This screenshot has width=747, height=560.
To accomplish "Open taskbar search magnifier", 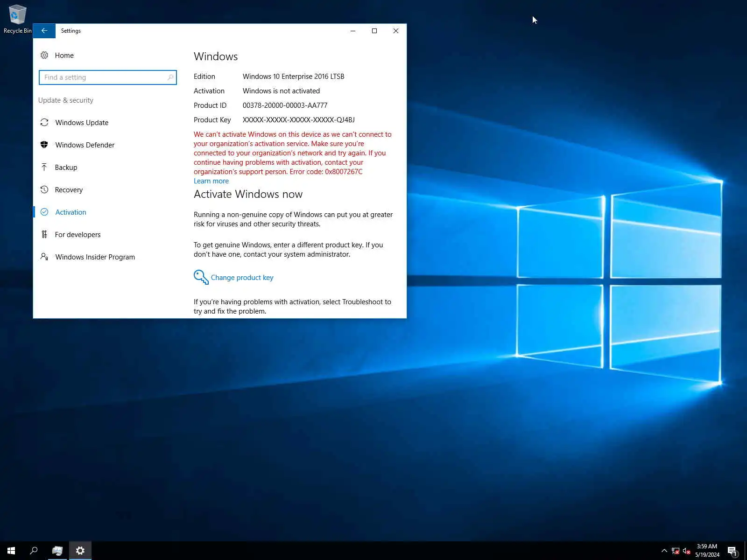I will click(x=34, y=551).
